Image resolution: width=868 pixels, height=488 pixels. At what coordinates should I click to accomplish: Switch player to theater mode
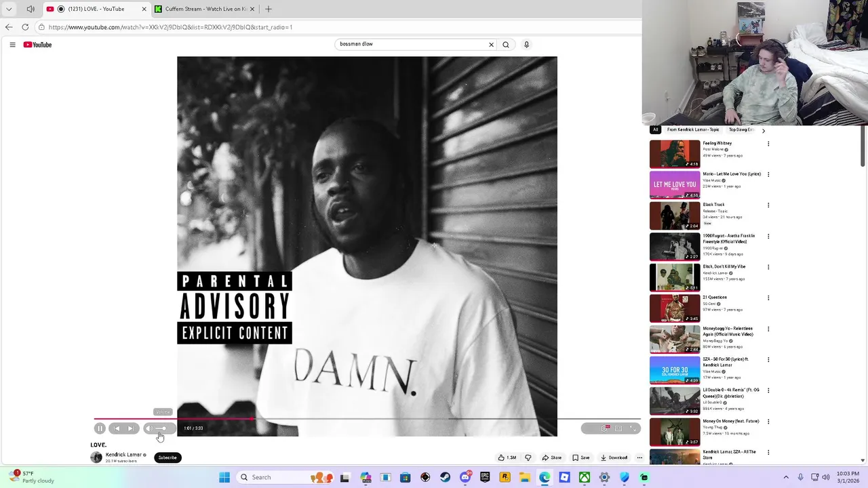click(618, 428)
